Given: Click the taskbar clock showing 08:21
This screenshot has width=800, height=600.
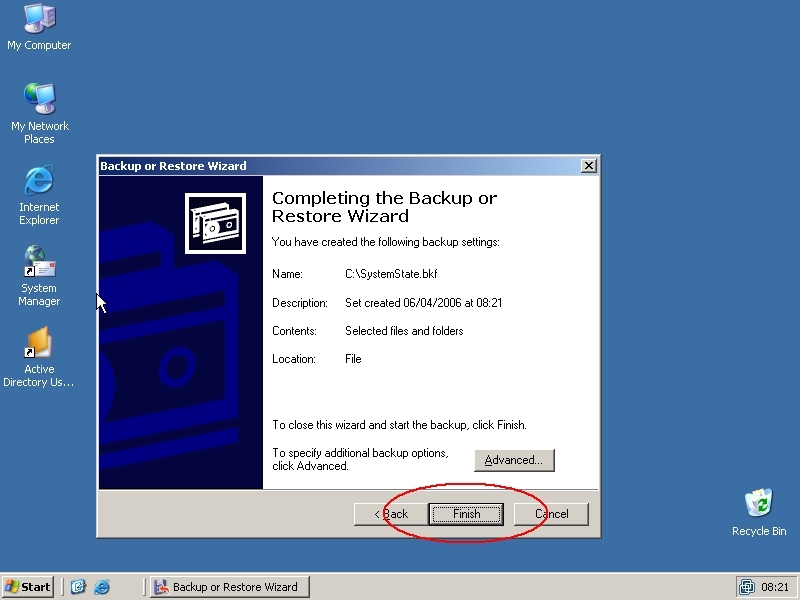Looking at the screenshot, I should tap(774, 587).
